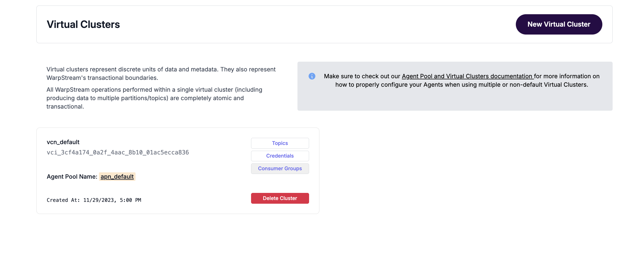Click the word "transactional." ending the description

65,106
